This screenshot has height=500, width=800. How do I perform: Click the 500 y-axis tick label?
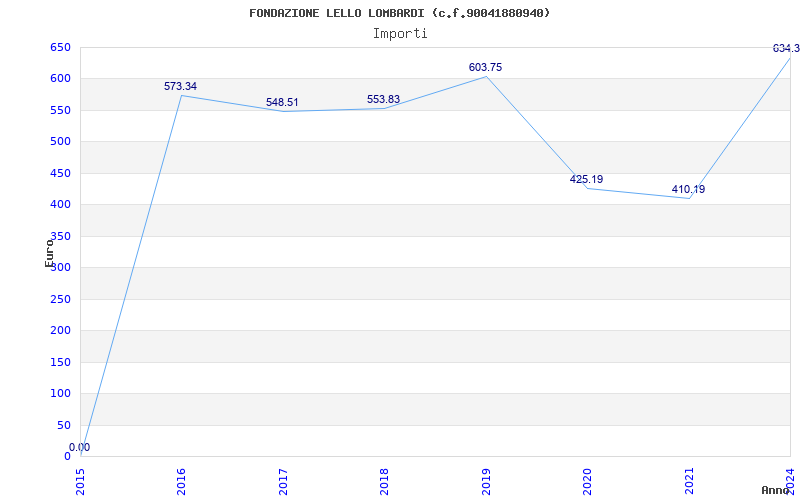click(x=60, y=142)
